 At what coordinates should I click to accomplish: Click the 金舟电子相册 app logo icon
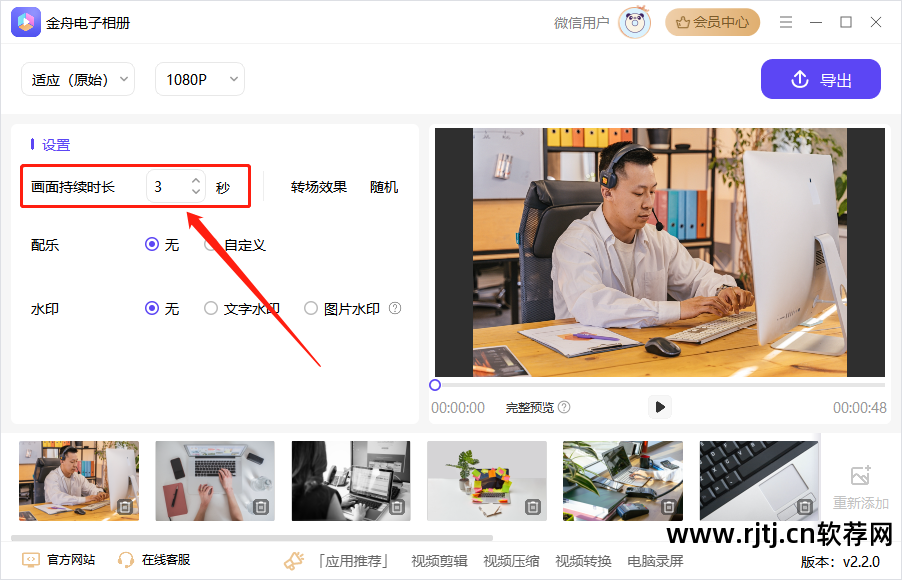click(24, 22)
